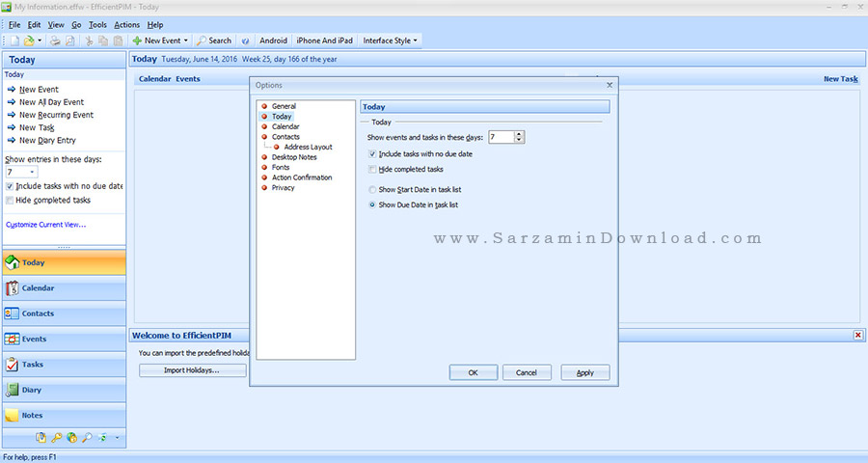Select Address Layout in the Options tree
868x463 pixels.
(x=309, y=147)
